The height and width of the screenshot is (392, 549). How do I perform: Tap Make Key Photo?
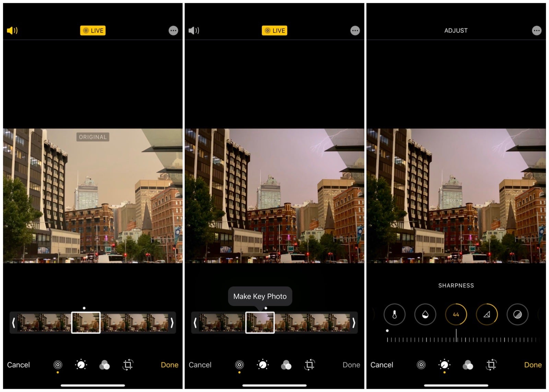(x=260, y=296)
